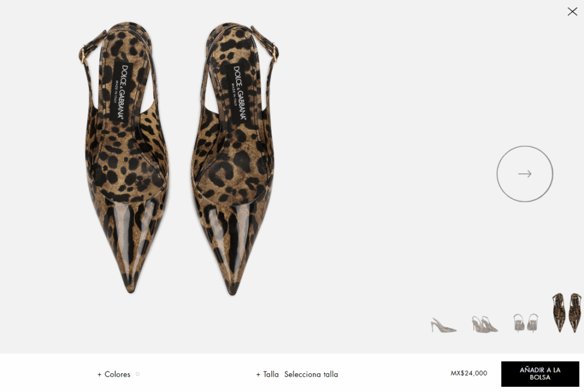Select the side-view single shoe thumbnail
The width and height of the screenshot is (584, 392).
click(443, 325)
